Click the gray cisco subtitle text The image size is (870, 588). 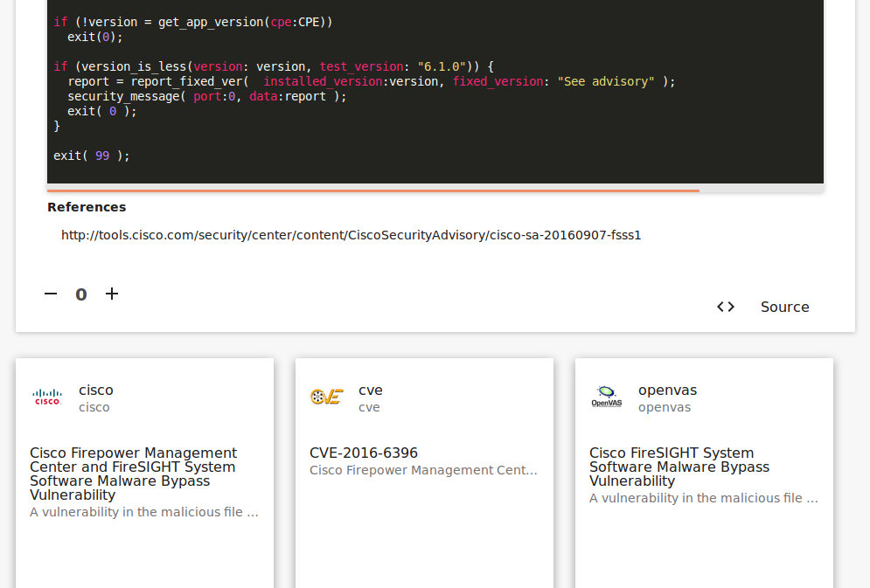[x=94, y=407]
